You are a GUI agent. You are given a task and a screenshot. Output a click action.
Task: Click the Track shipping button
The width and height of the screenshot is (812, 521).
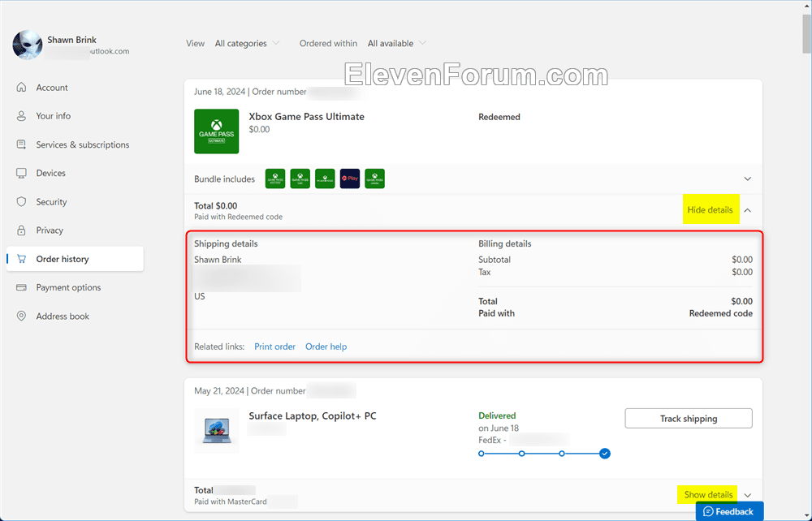pyautogui.click(x=689, y=419)
